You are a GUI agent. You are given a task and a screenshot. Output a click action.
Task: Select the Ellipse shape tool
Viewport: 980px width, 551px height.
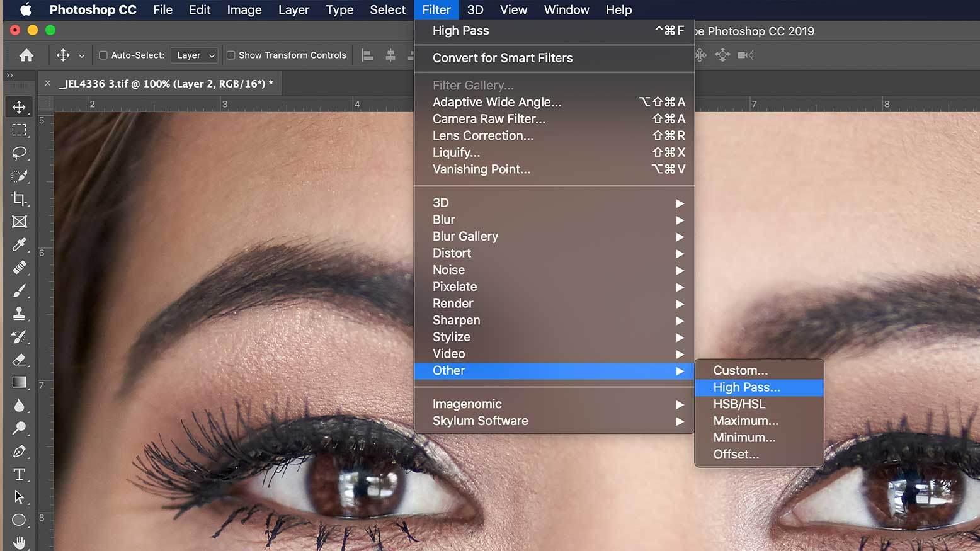[19, 520]
